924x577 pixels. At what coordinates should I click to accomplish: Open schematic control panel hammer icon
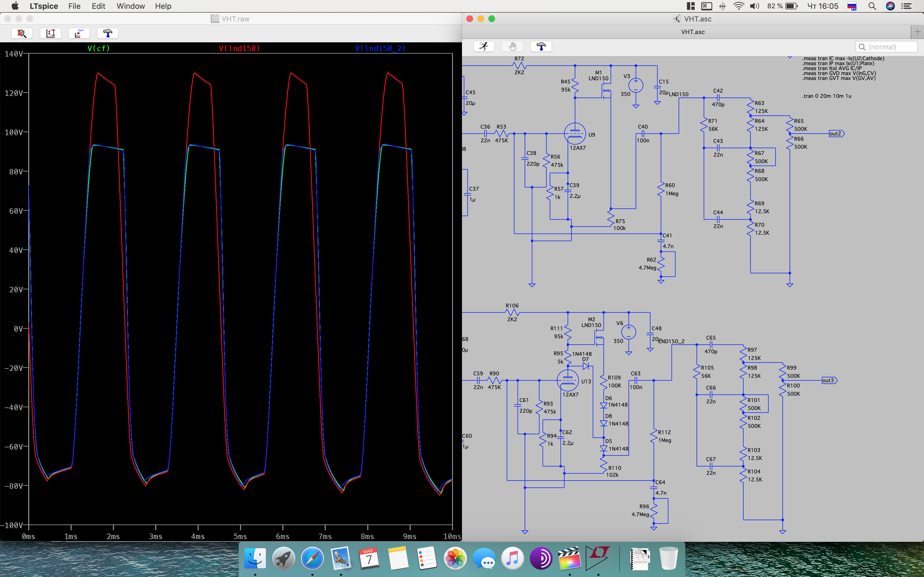pyautogui.click(x=541, y=46)
